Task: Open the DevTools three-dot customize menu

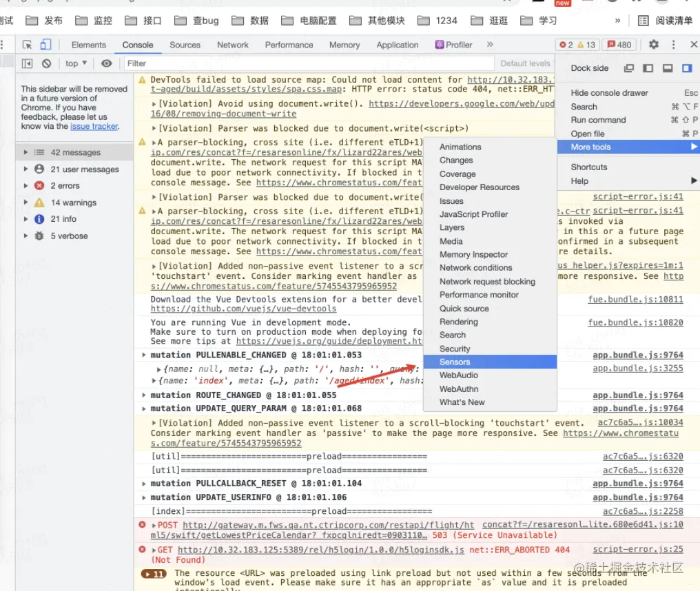Action: pos(674,45)
